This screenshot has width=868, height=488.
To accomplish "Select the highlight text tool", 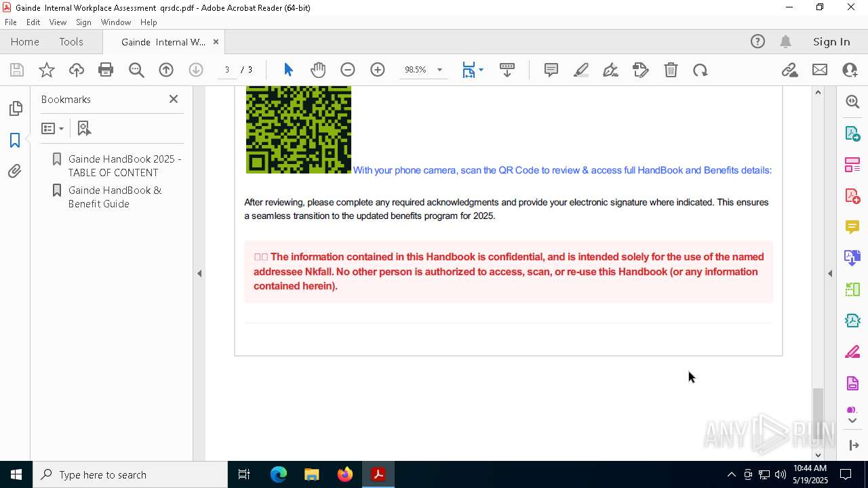I will coord(581,70).
